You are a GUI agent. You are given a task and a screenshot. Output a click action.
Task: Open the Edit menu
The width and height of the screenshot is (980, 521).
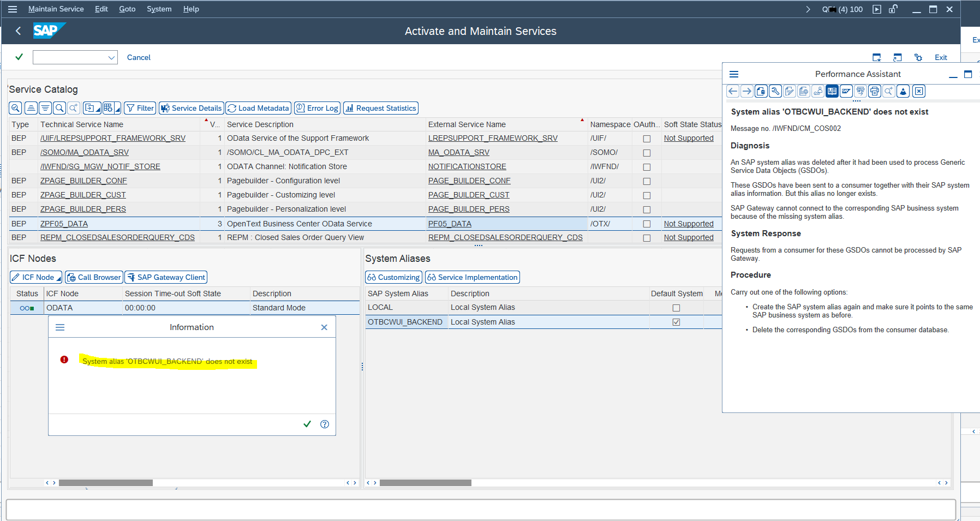click(x=101, y=9)
